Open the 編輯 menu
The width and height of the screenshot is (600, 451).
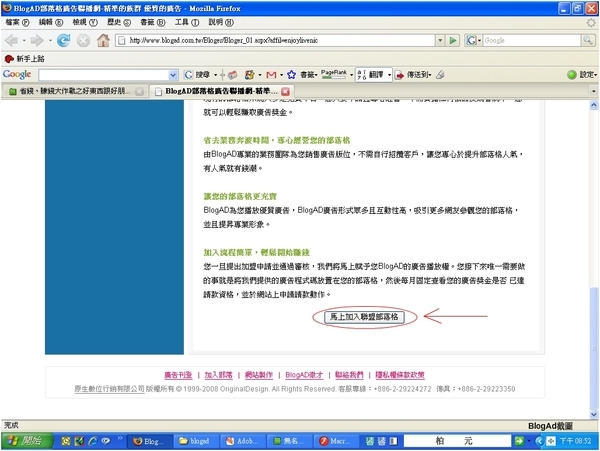51,22
